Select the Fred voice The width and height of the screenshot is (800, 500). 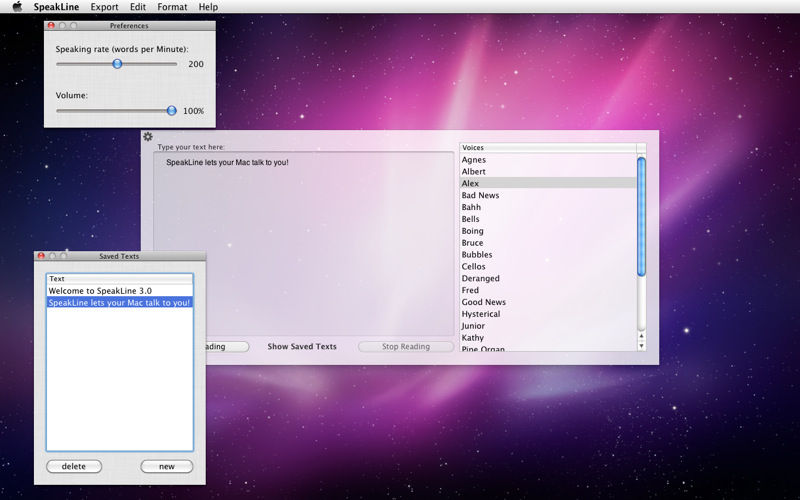point(548,290)
